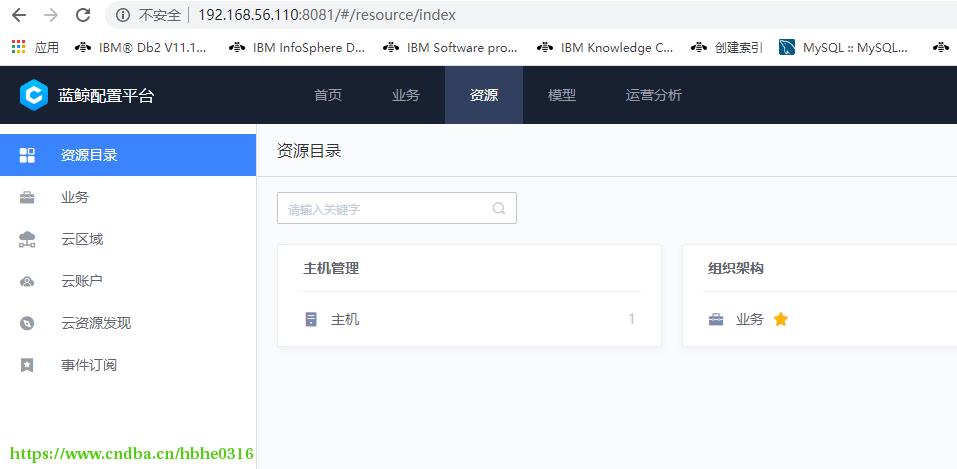Open 事件订阅 in the sidebar
The width and height of the screenshot is (957, 469).
[128, 365]
